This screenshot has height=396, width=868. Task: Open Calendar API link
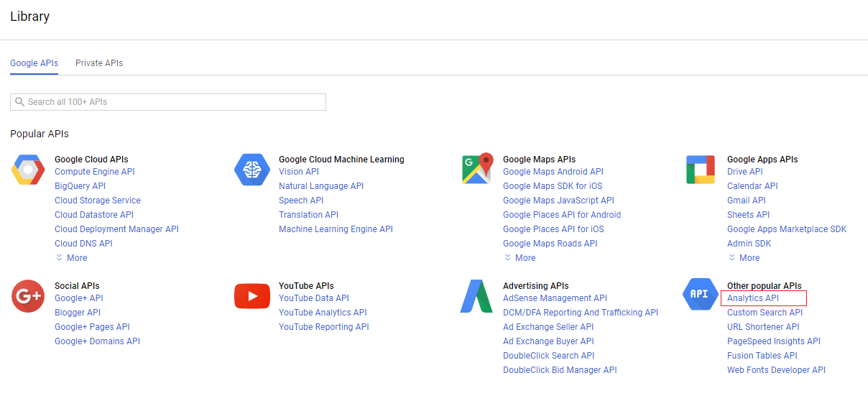click(x=752, y=186)
